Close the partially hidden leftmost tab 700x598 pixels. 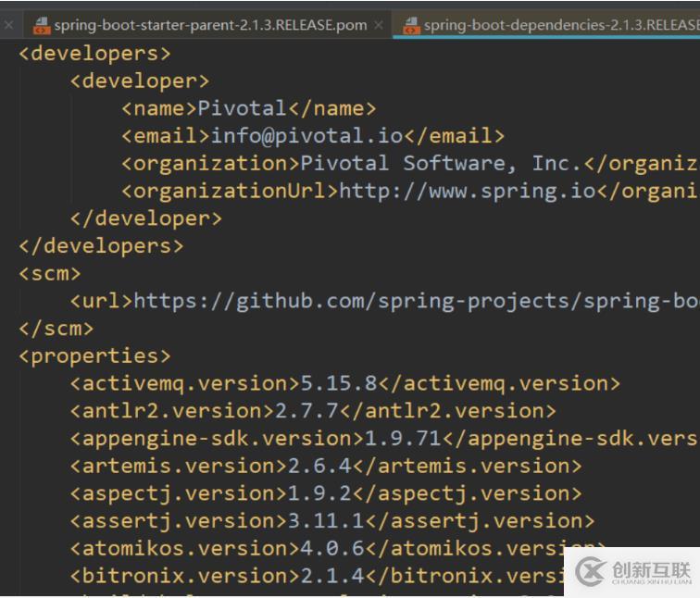pyautogui.click(x=8, y=25)
